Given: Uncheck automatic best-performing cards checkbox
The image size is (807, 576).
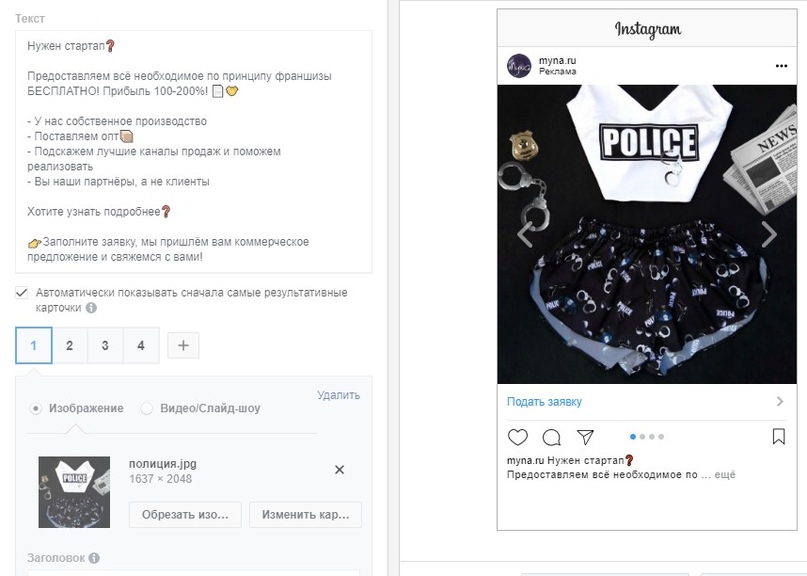Looking at the screenshot, I should pyautogui.click(x=22, y=293).
